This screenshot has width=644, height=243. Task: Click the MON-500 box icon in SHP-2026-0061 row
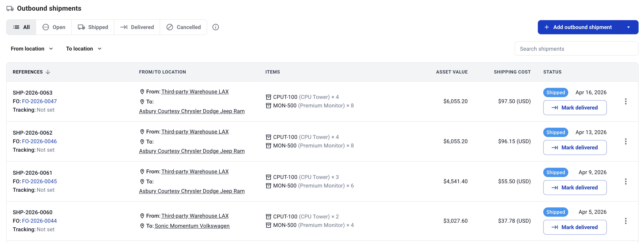[268, 186]
